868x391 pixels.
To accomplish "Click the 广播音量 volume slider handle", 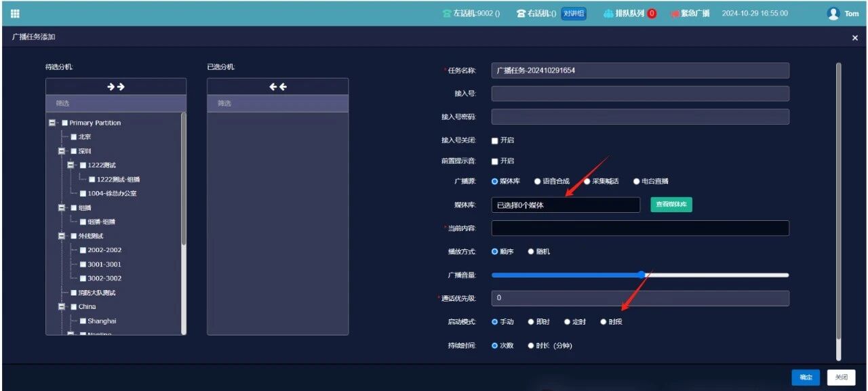I will click(x=642, y=275).
